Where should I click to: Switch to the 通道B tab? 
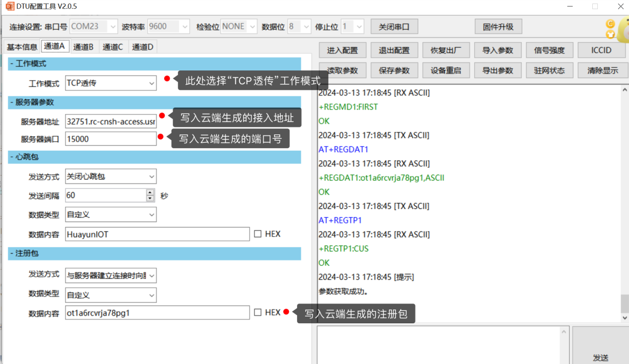coord(83,47)
